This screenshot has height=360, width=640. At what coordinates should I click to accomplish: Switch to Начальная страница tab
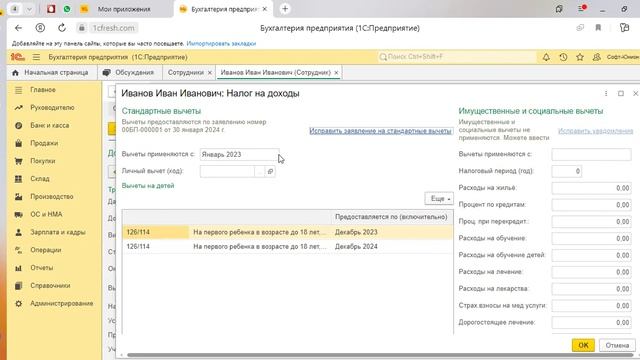pyautogui.click(x=51, y=73)
